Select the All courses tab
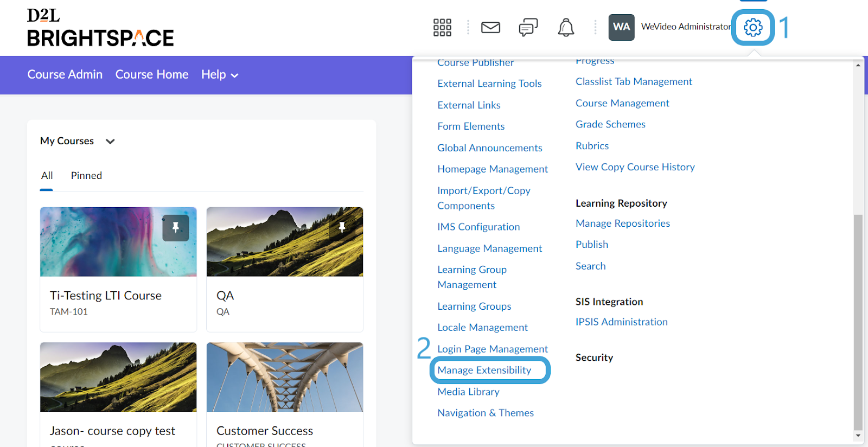868x447 pixels. (47, 176)
